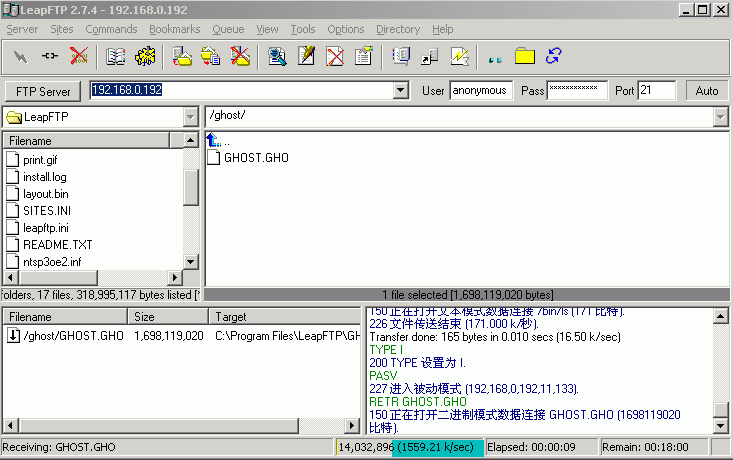The width and height of the screenshot is (733, 460).
Task: Click the queue Filename column header
Action: [65, 316]
